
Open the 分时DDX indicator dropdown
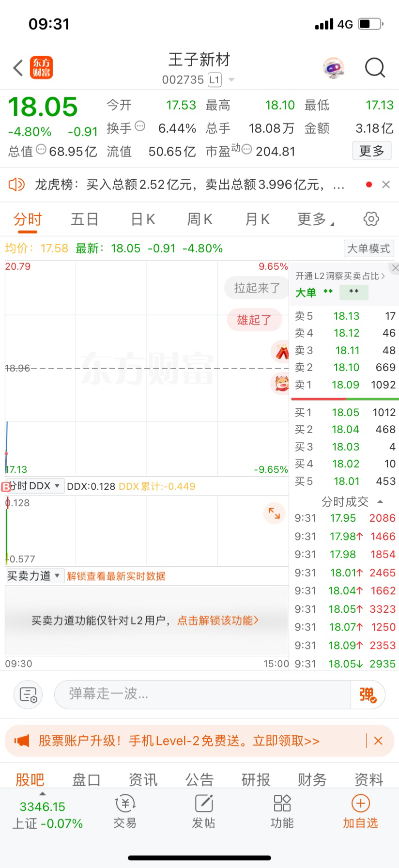35,486
